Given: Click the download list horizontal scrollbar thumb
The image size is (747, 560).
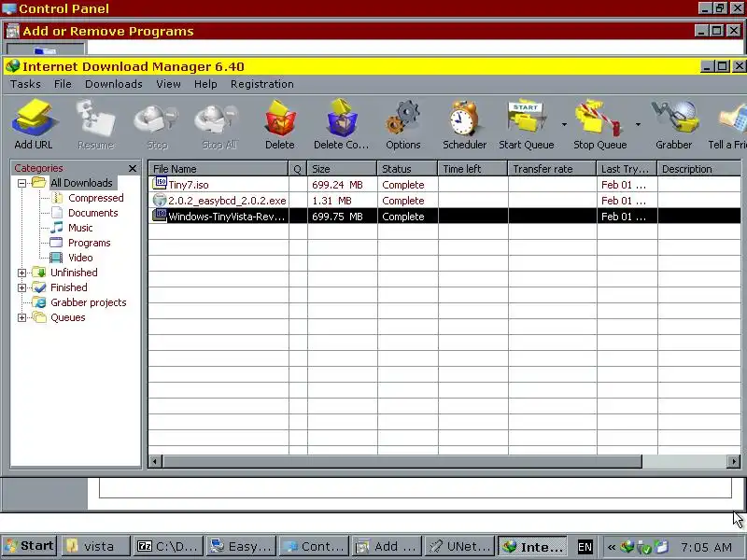Looking at the screenshot, I should point(402,461).
